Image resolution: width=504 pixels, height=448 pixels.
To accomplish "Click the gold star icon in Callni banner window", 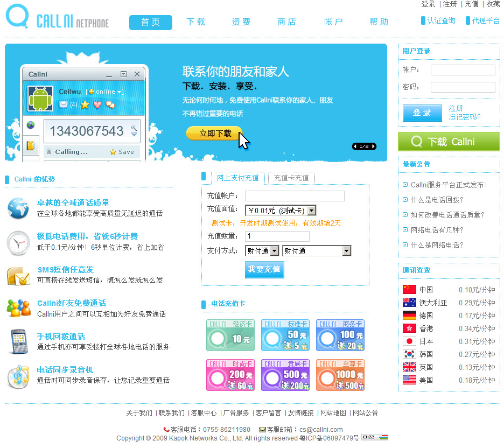I will (85, 105).
